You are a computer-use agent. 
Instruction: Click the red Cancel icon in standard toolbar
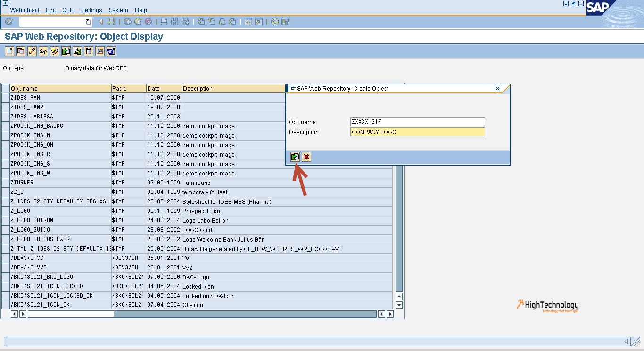pyautogui.click(x=149, y=22)
